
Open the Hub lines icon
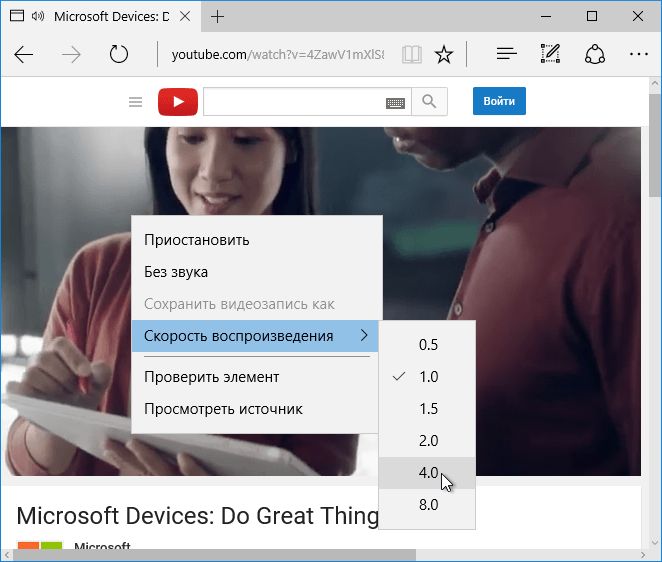[x=507, y=54]
